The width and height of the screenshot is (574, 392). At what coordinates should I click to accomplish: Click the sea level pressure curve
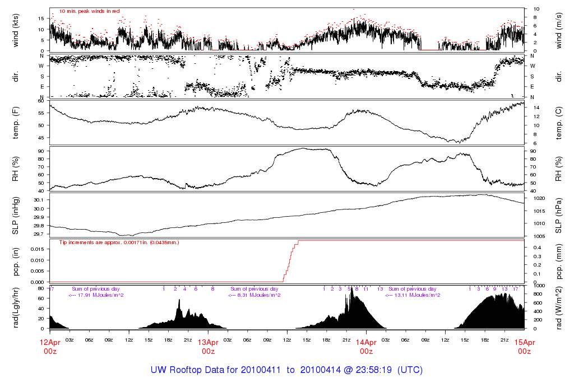(287, 217)
